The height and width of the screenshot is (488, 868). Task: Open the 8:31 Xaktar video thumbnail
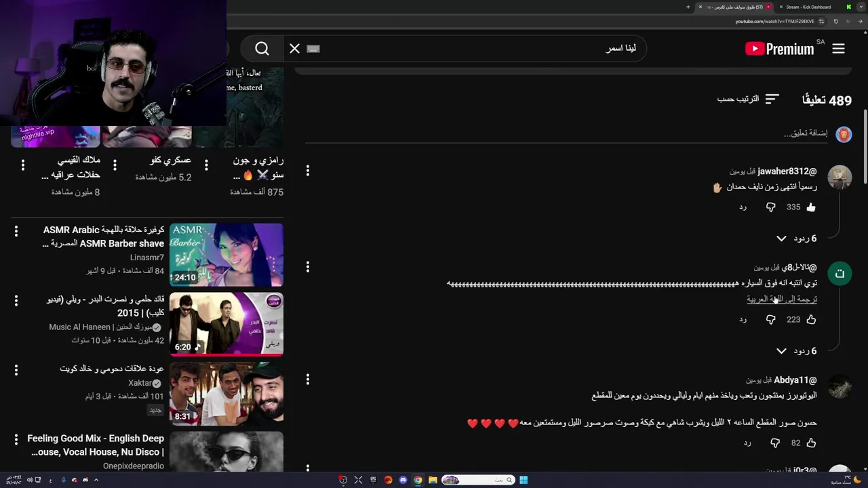226,393
